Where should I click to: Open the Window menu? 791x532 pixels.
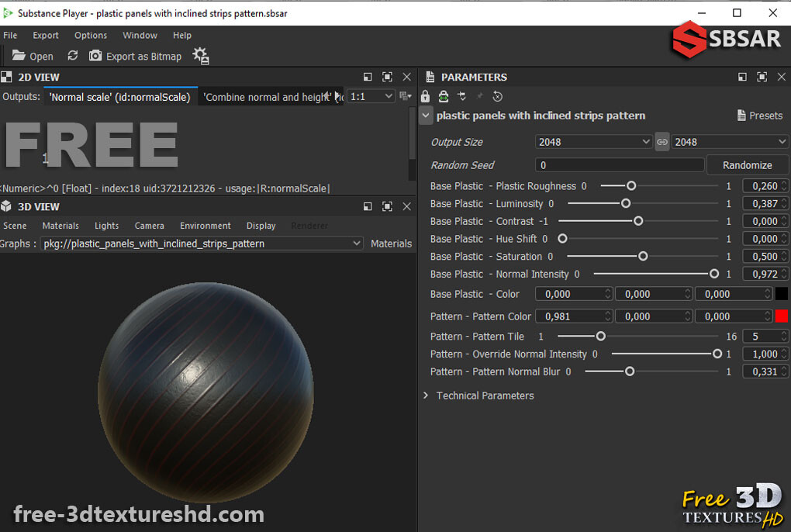click(x=140, y=35)
